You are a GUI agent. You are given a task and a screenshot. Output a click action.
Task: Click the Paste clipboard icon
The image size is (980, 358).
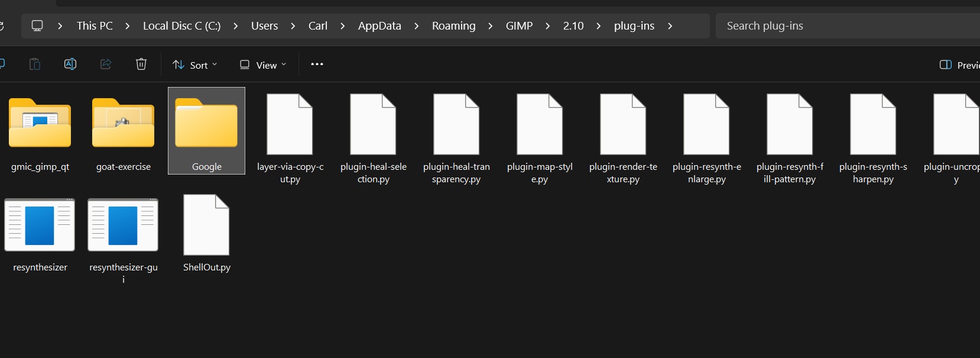point(35,64)
